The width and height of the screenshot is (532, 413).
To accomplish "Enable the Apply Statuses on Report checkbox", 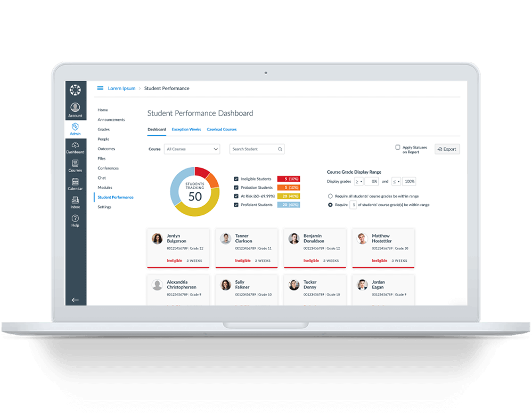I will 397,147.
